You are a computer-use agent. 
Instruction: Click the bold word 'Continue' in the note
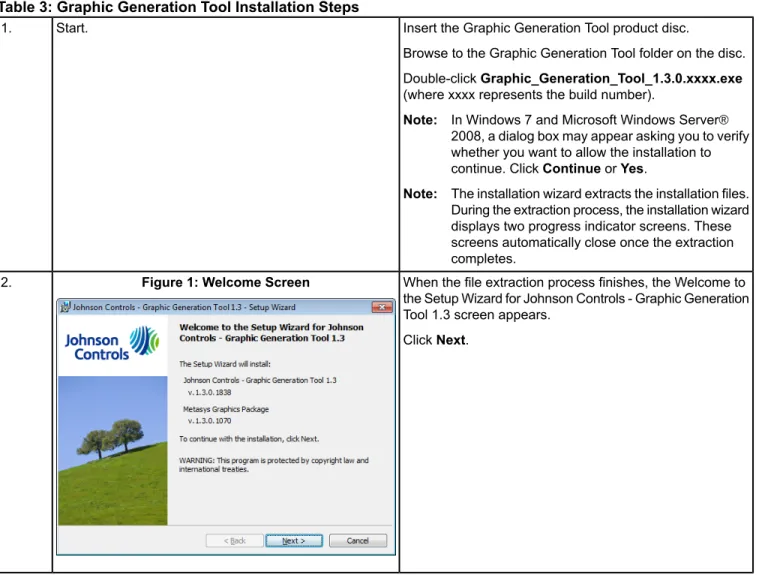[571, 168]
